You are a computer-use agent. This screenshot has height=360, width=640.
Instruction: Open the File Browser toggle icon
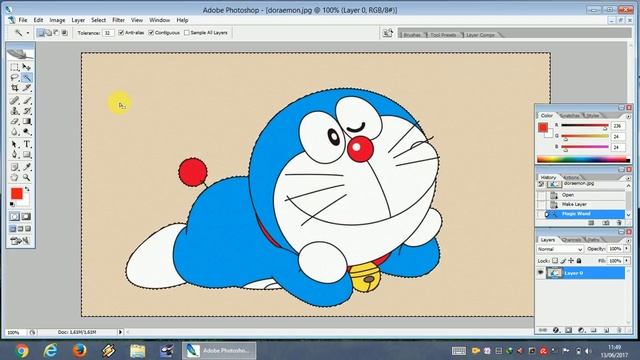pos(387,33)
